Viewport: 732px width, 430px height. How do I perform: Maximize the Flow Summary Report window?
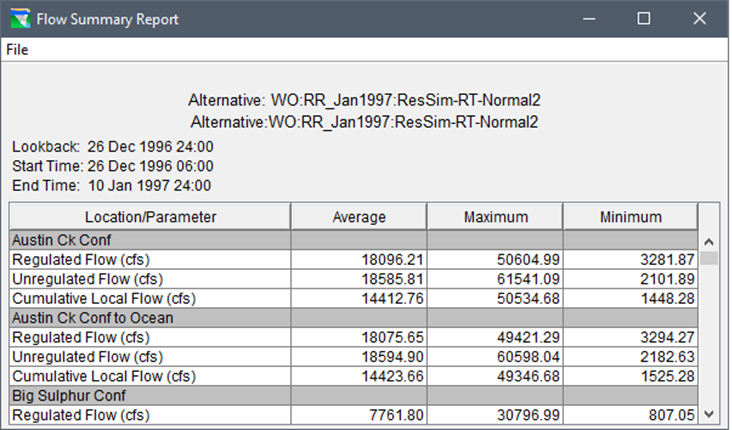pyautogui.click(x=644, y=19)
